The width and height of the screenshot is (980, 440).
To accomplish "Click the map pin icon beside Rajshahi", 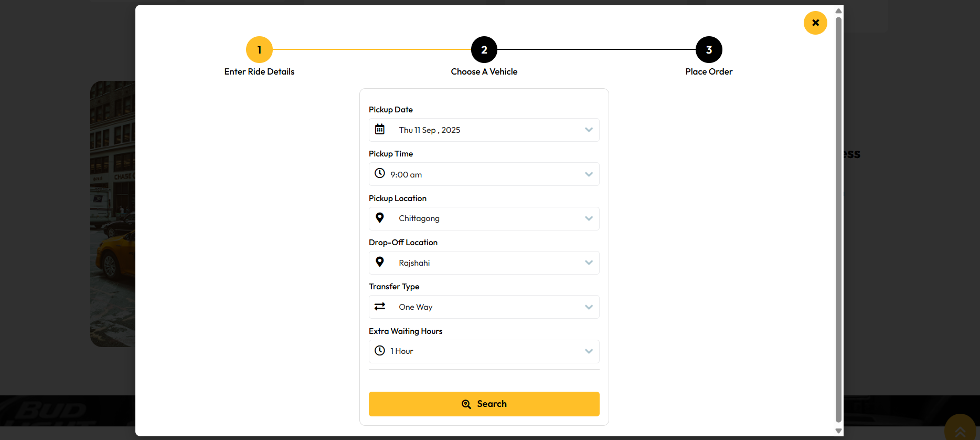I will point(380,262).
